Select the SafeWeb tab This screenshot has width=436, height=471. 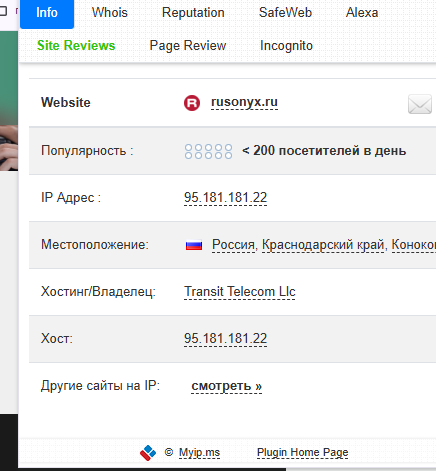click(x=285, y=13)
